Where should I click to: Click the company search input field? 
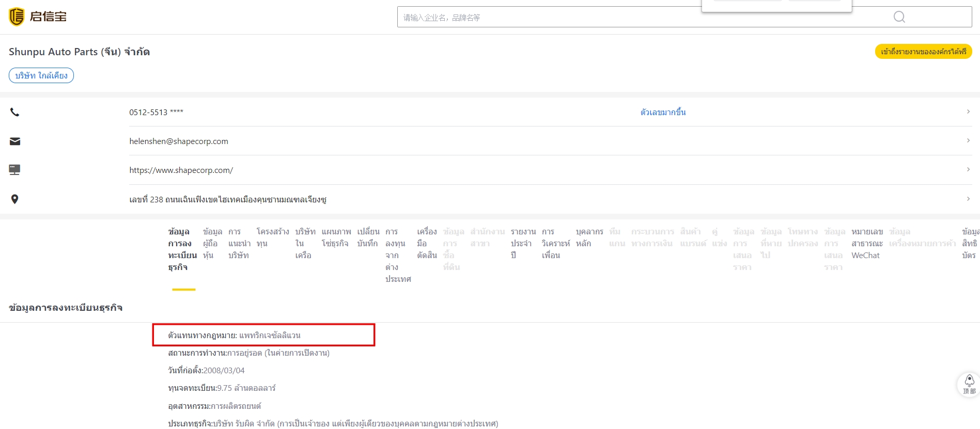(641, 18)
